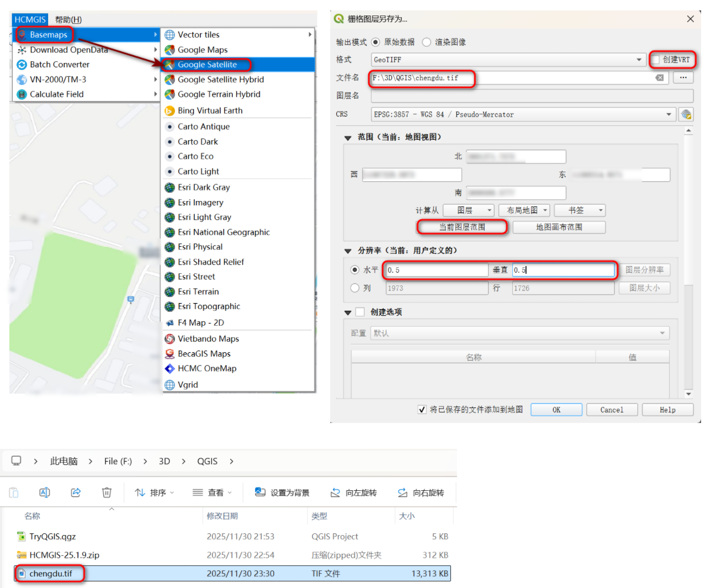Viewport: 706px width, 588px height.
Task: Open the 布局地图 dropdown
Action: coord(524,210)
